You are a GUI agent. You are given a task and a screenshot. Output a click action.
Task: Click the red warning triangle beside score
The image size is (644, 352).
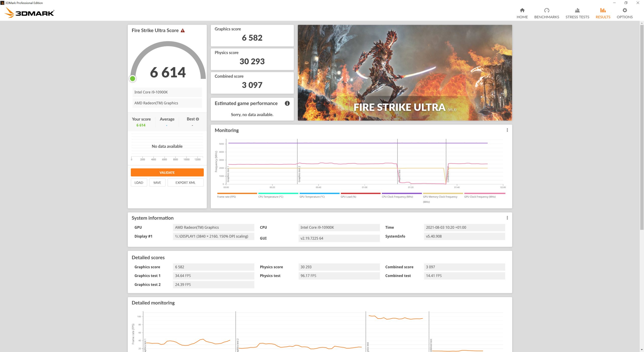pos(183,31)
